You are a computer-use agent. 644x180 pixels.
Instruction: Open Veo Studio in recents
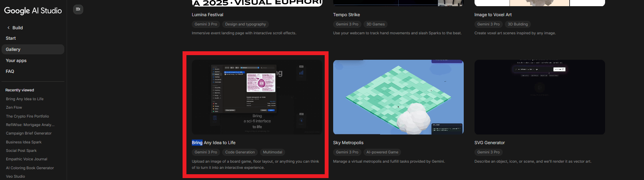coord(15,177)
